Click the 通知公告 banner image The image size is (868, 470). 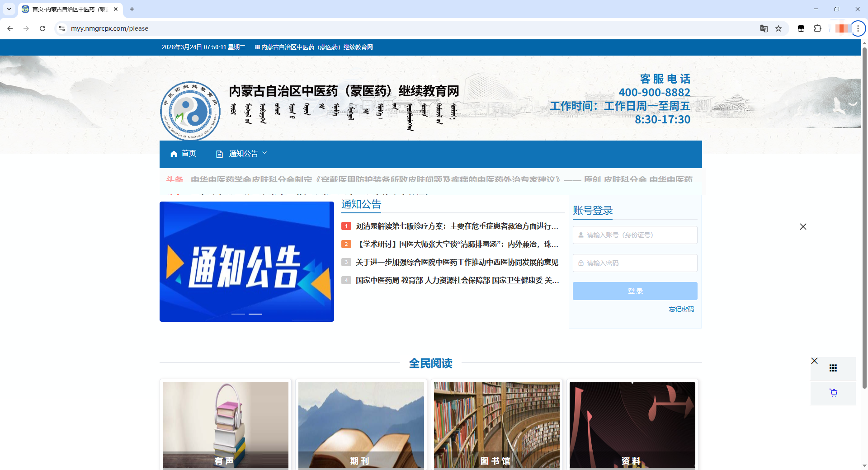click(247, 262)
